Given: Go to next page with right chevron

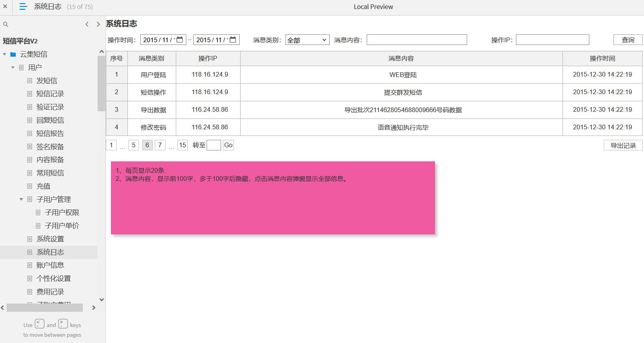Looking at the screenshot, I should click(98, 24).
